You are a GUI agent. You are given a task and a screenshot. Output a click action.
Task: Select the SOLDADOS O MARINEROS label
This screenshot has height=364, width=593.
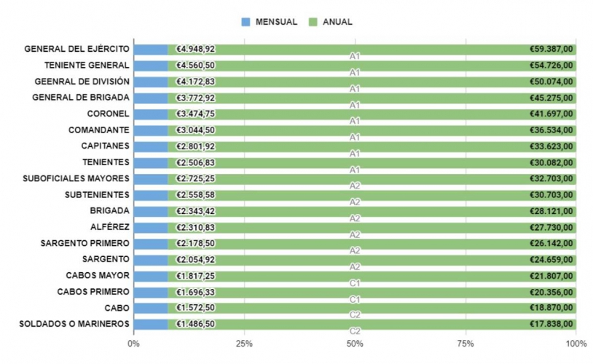(76, 324)
